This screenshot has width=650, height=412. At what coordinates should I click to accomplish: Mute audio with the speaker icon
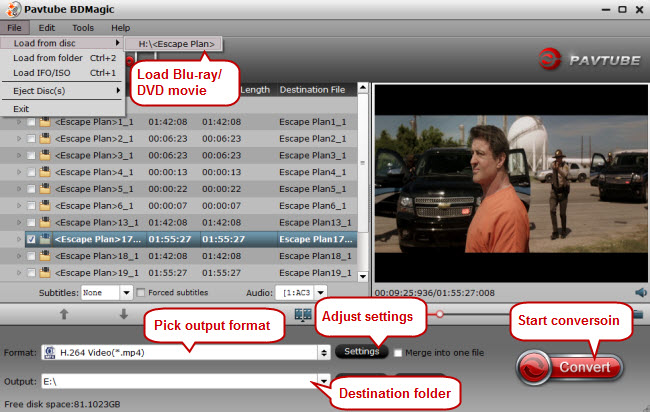[641, 293]
